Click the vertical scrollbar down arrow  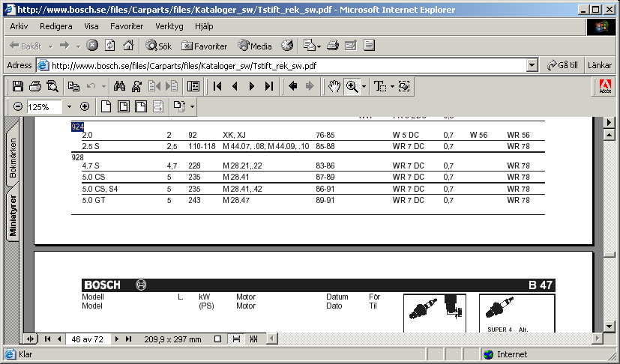609,327
